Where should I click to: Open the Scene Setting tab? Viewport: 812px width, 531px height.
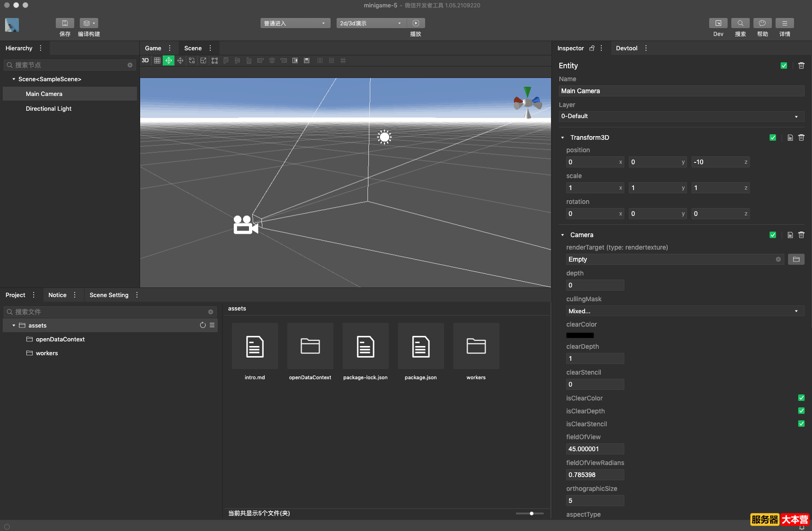tap(109, 295)
